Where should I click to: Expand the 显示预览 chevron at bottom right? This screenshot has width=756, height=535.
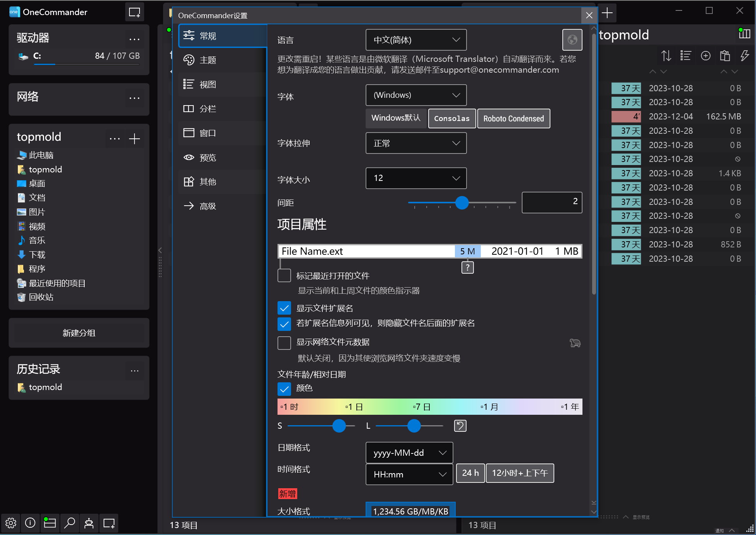point(625,517)
